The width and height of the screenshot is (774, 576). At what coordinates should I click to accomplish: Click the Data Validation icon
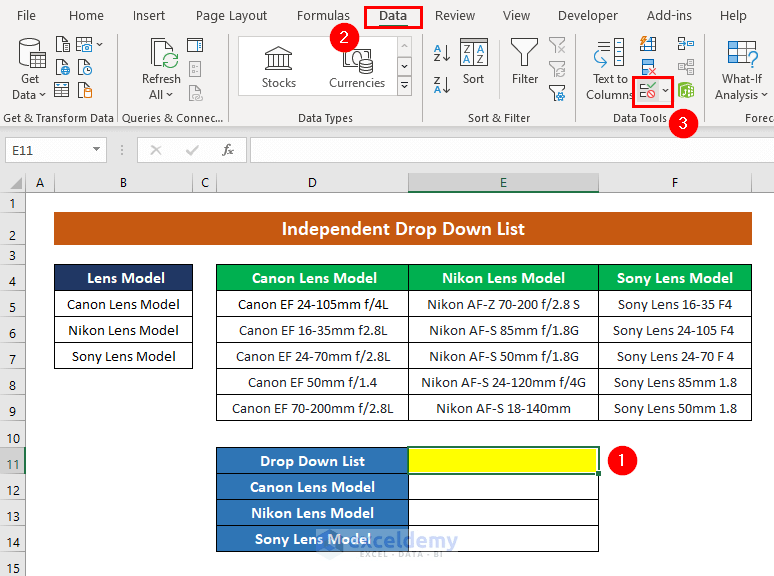(647, 91)
